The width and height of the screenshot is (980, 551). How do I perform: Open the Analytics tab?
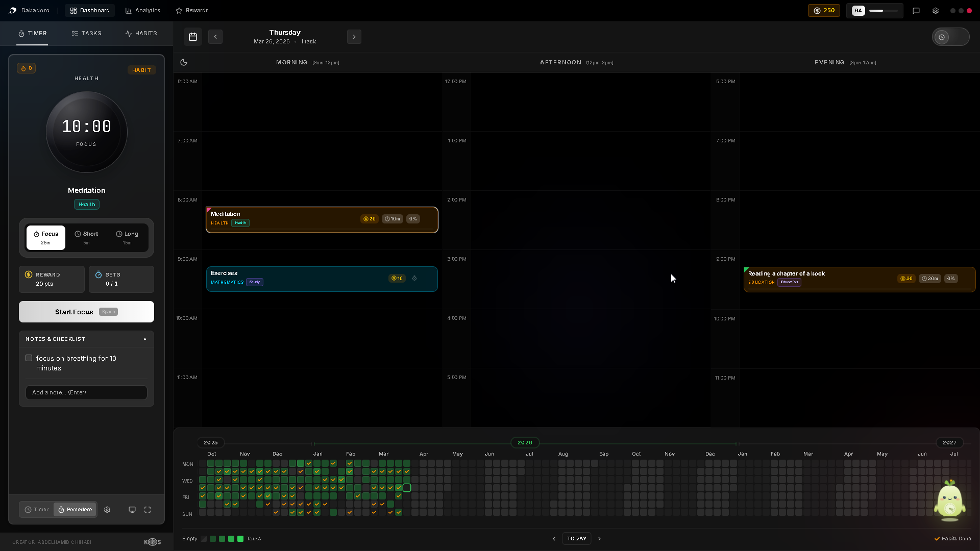click(143, 10)
